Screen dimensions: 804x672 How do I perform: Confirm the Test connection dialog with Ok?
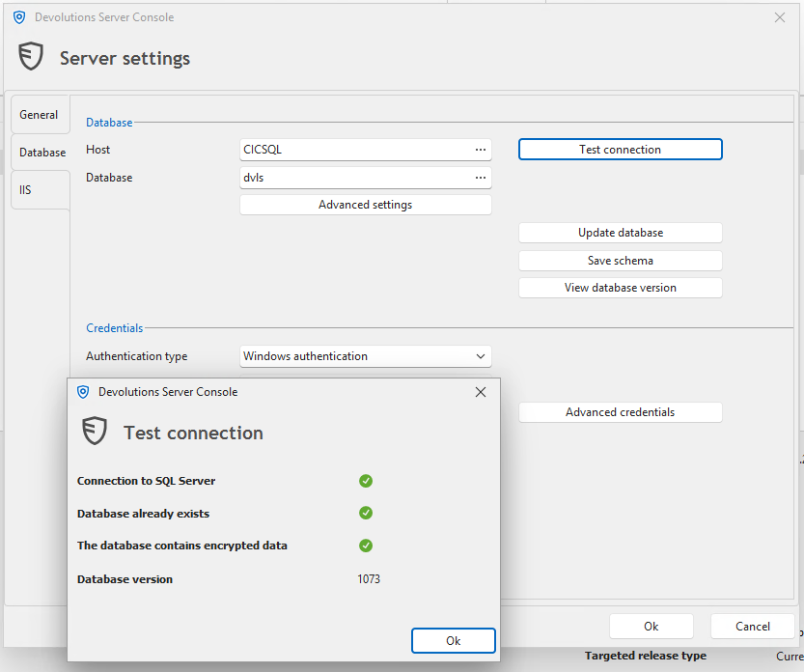click(x=454, y=641)
